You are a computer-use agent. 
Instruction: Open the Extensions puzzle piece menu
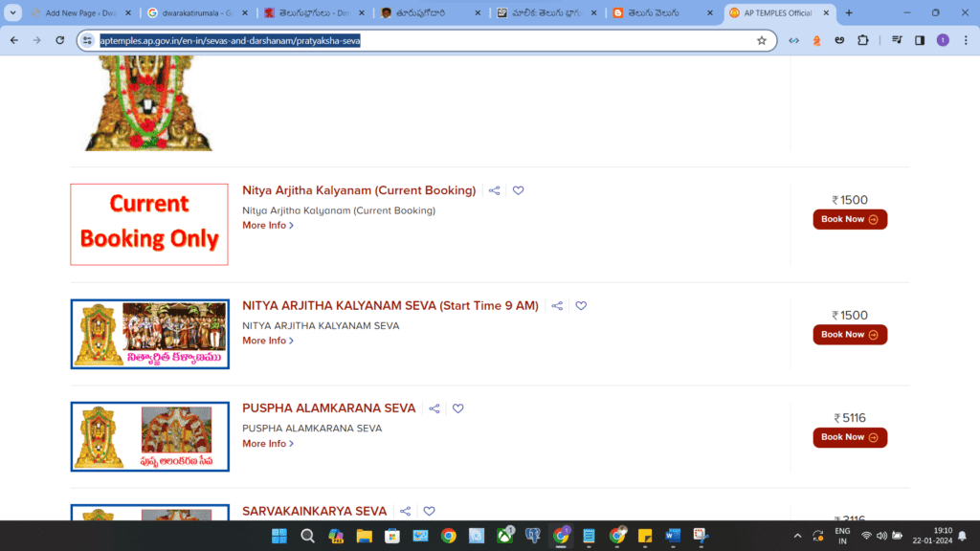(x=862, y=40)
